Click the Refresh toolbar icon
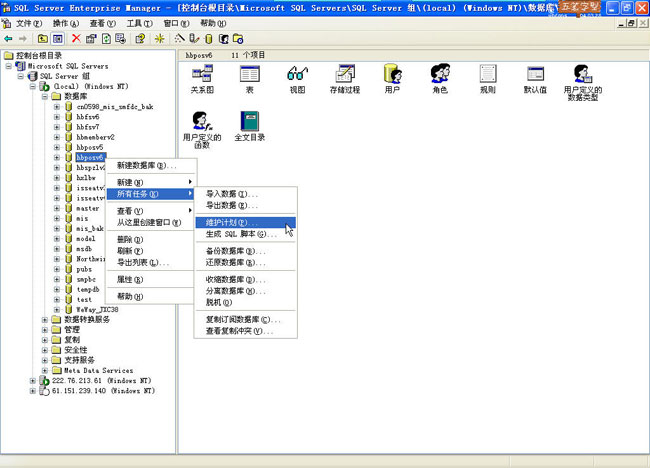Image resolution: width=650 pixels, height=468 pixels. click(106, 39)
